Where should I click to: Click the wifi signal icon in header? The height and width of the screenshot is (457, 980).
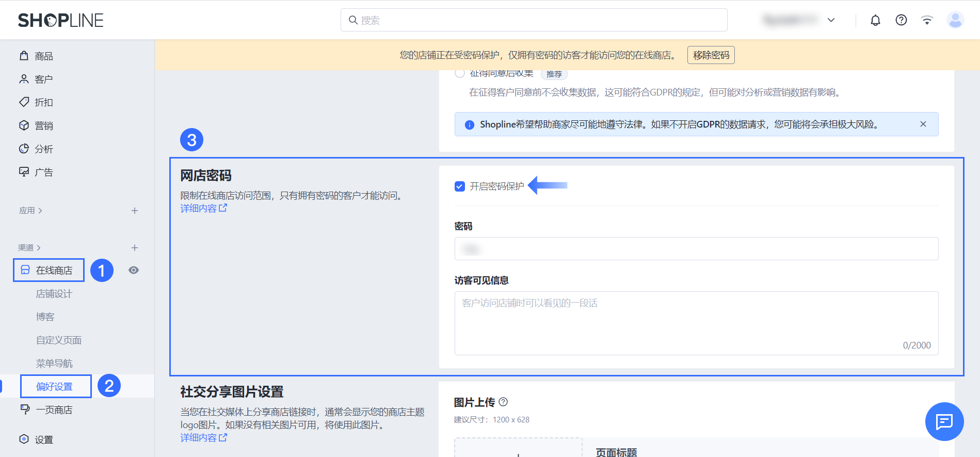927,20
